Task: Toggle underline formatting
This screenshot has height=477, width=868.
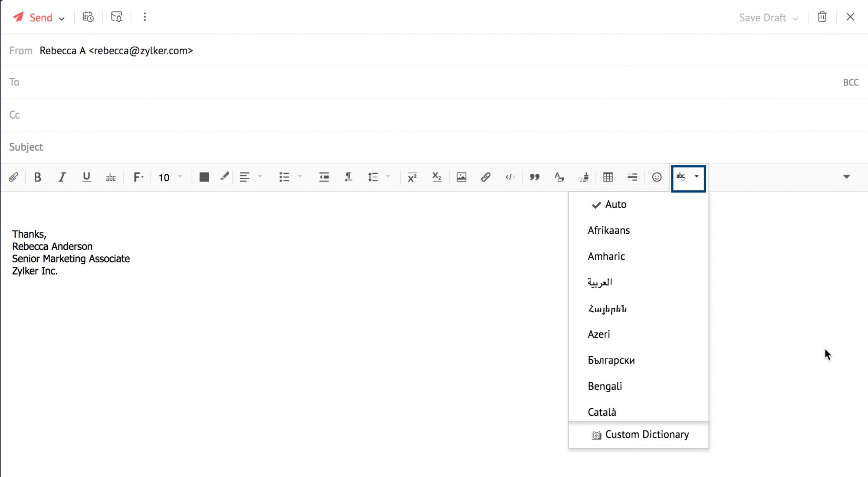Action: point(86,177)
